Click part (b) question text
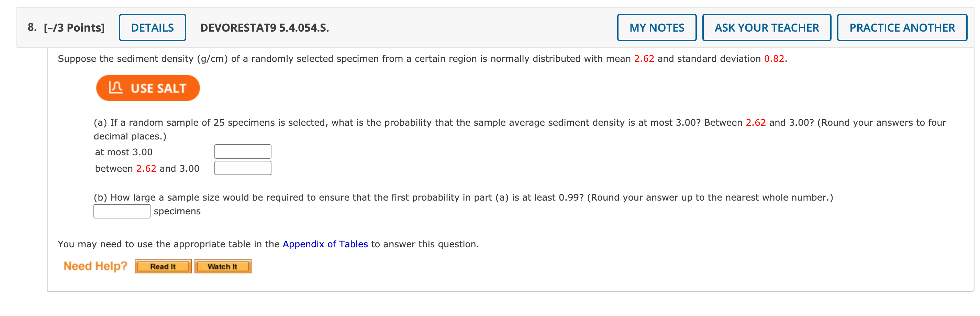Image resolution: width=980 pixels, height=316 pixels. click(463, 197)
